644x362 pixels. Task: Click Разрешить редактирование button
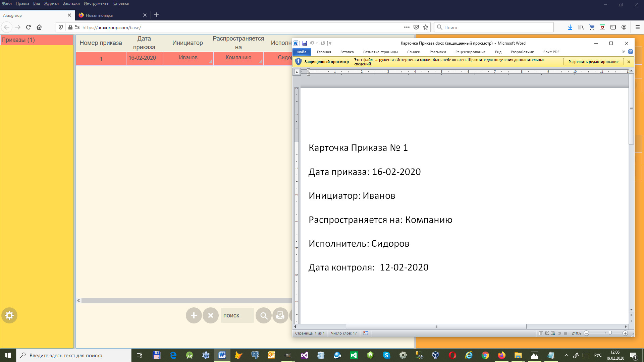pyautogui.click(x=593, y=62)
